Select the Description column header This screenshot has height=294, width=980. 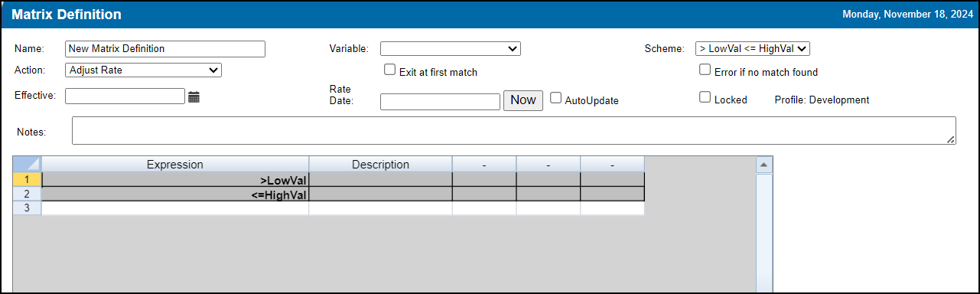(380, 165)
